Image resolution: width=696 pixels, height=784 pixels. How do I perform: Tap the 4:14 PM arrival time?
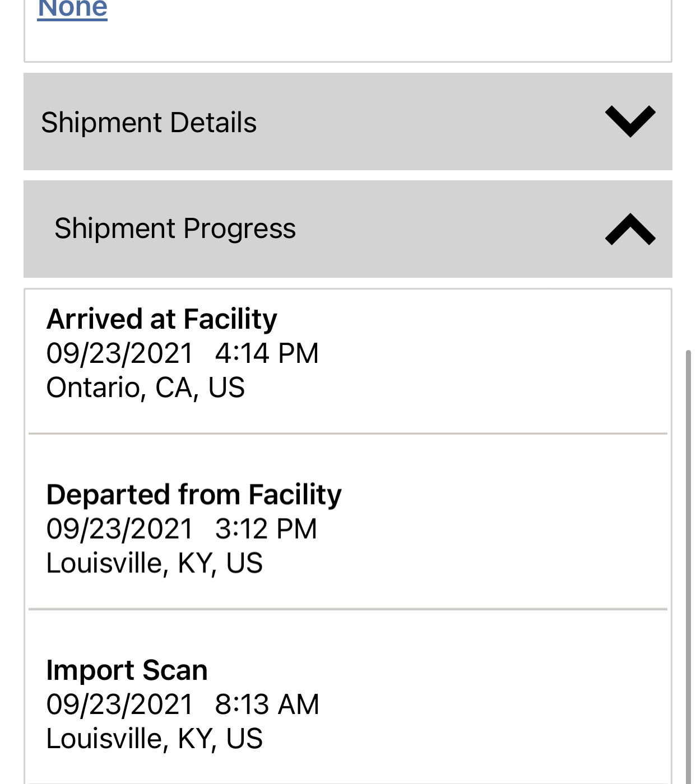pos(267,353)
